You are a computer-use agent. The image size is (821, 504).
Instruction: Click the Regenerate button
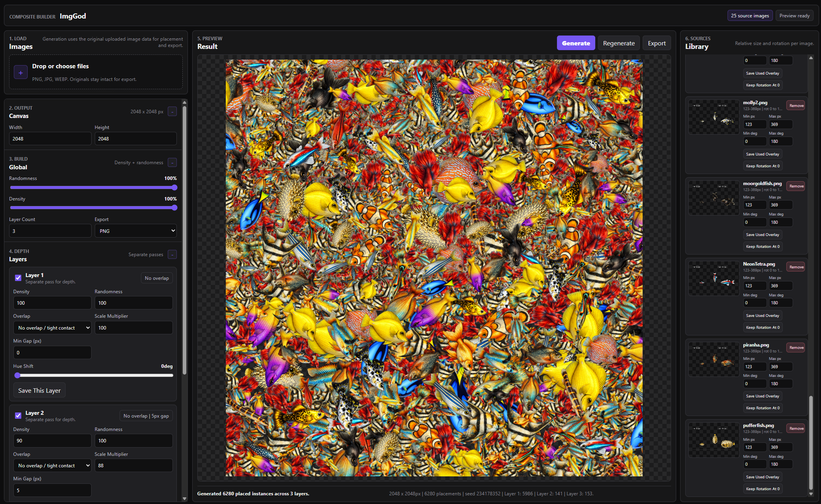pos(619,43)
